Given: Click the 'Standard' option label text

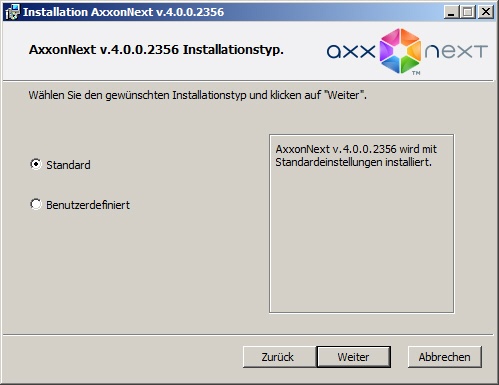Looking at the screenshot, I should coord(68,165).
